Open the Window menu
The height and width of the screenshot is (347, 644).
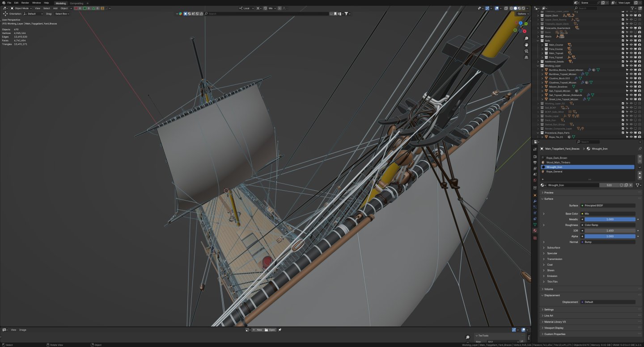(36, 3)
